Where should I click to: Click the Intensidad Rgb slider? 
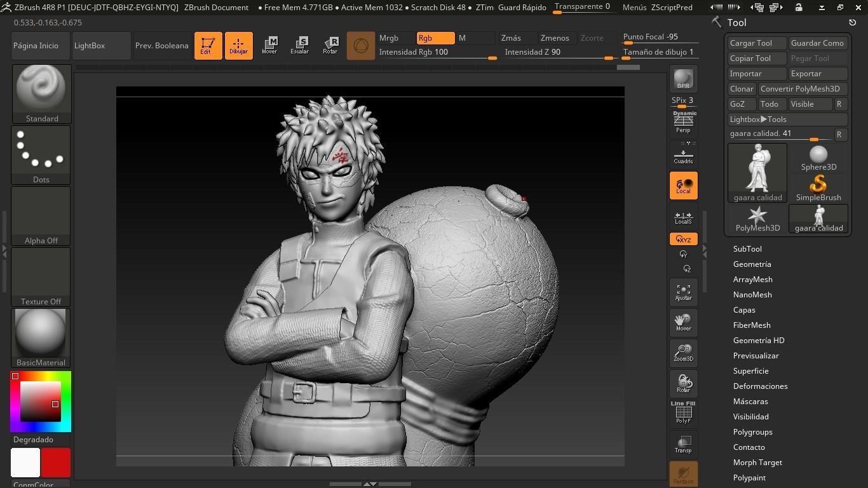[437, 53]
